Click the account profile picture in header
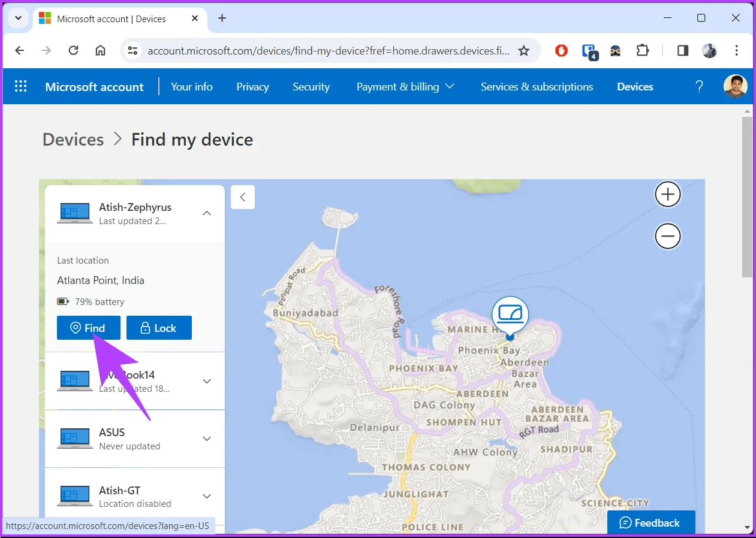The image size is (756, 538). pos(735,87)
